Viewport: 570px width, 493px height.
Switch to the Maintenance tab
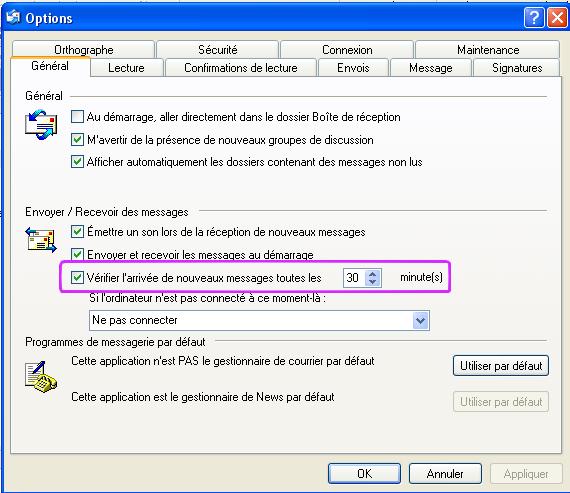tap(488, 49)
